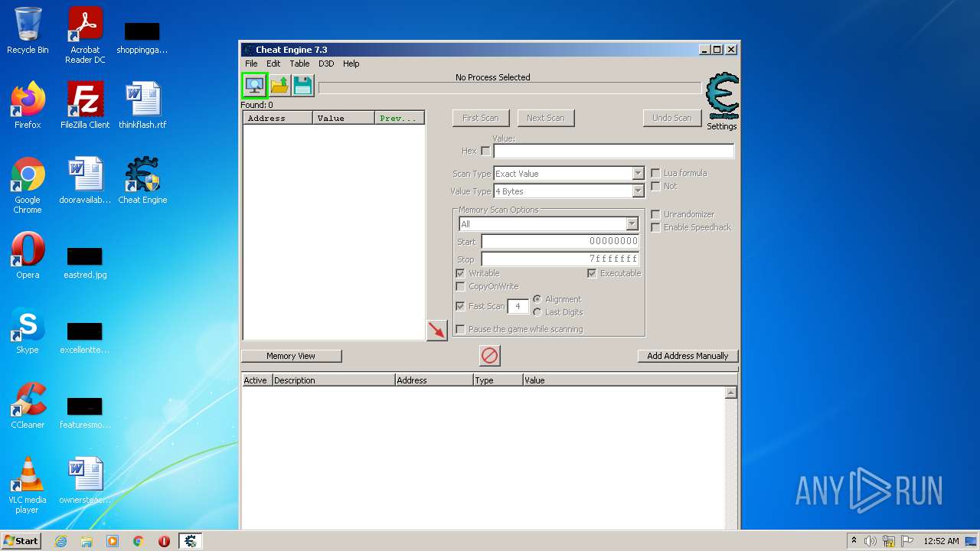The width and height of the screenshot is (980, 551).
Task: Open the File menu
Action: pyautogui.click(x=251, y=64)
